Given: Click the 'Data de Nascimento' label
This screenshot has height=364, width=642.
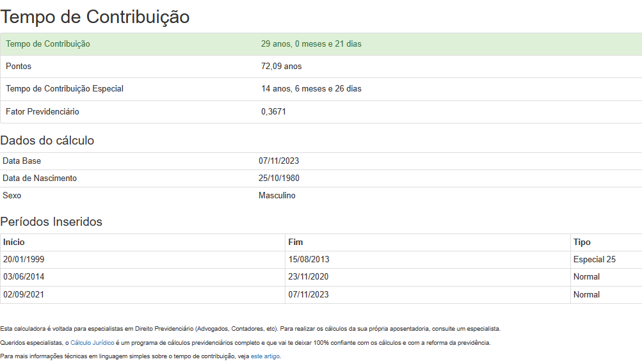Looking at the screenshot, I should click(40, 178).
